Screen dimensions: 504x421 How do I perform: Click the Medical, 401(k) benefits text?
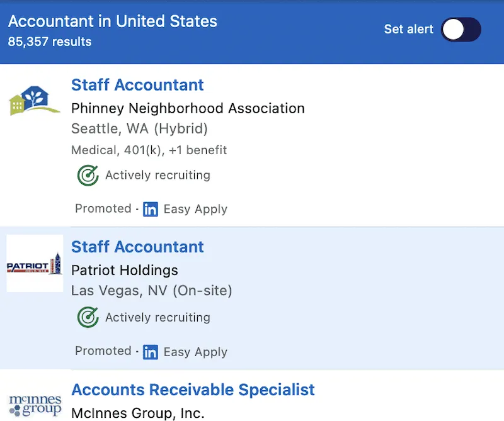(149, 150)
